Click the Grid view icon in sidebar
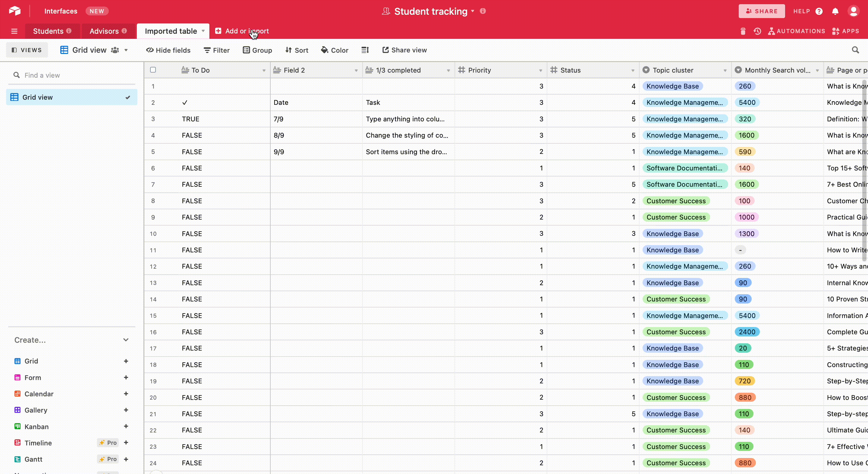The width and height of the screenshot is (868, 474). 14,97
